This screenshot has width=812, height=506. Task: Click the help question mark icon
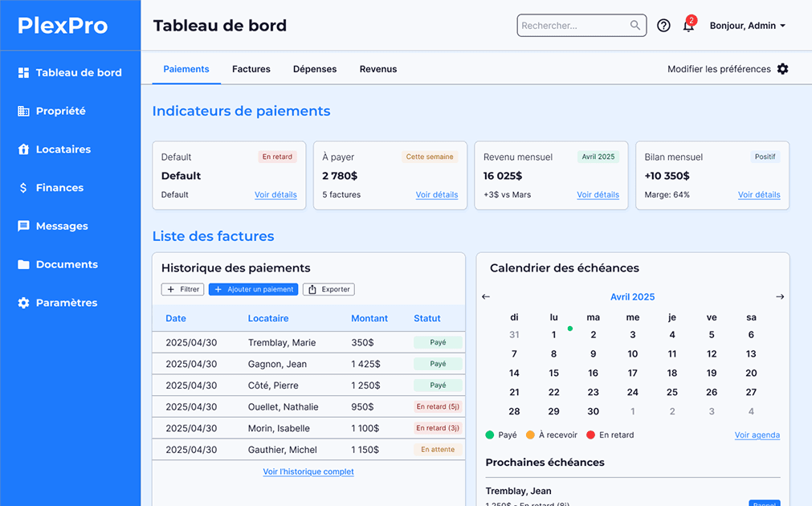663,25
